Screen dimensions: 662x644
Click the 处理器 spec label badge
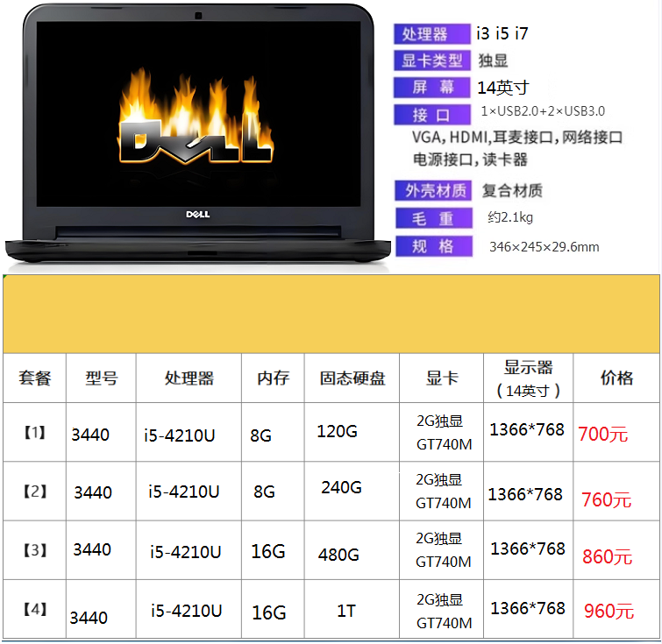click(432, 34)
